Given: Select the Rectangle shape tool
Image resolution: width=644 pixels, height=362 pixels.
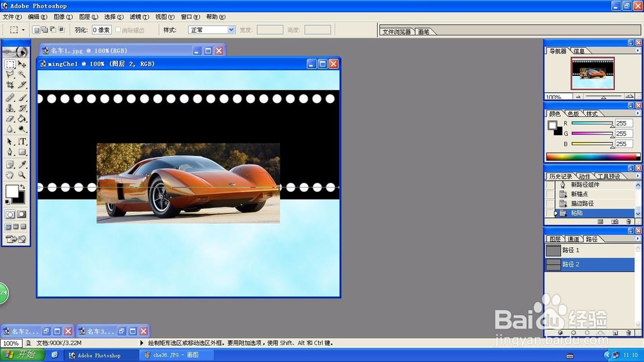Looking at the screenshot, I should (22, 152).
